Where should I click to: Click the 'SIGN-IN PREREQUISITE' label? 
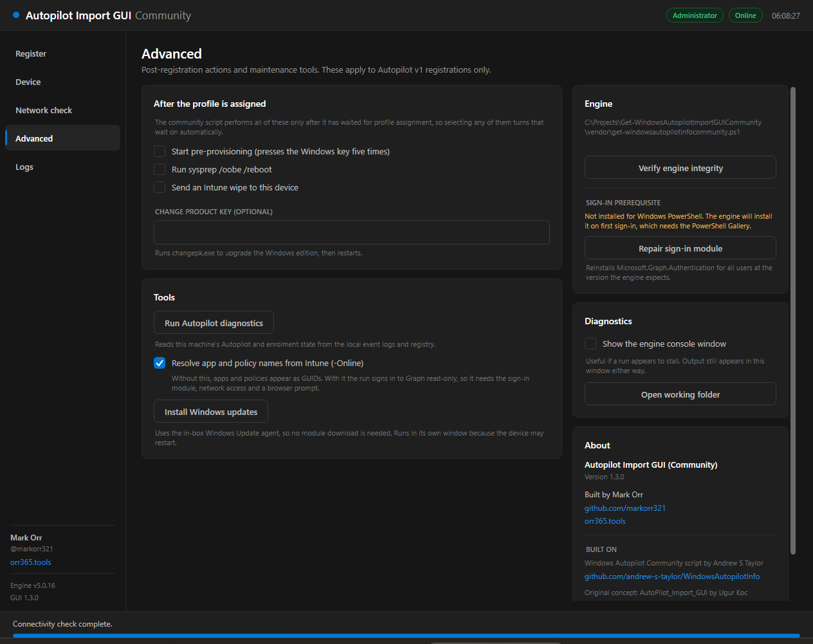623,203
